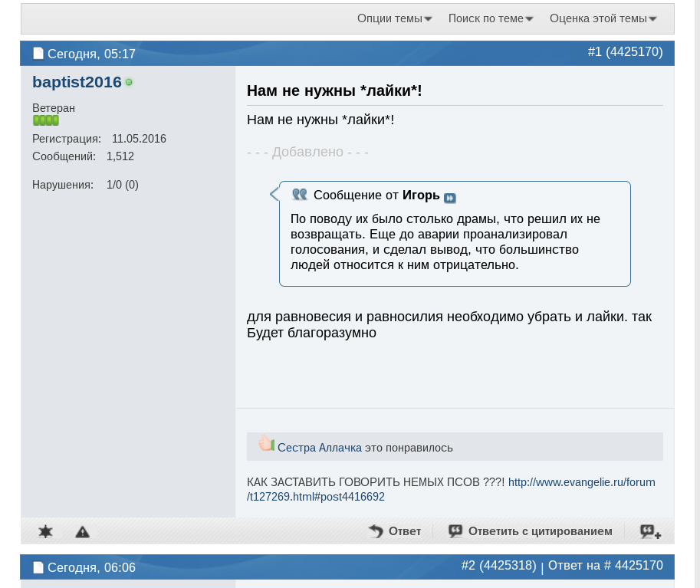
Task: Open baptist2016's user profile
Action: tap(77, 82)
